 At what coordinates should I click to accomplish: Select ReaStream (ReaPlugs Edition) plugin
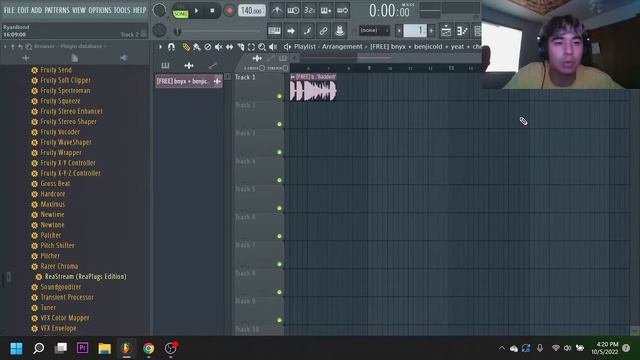tap(85, 277)
